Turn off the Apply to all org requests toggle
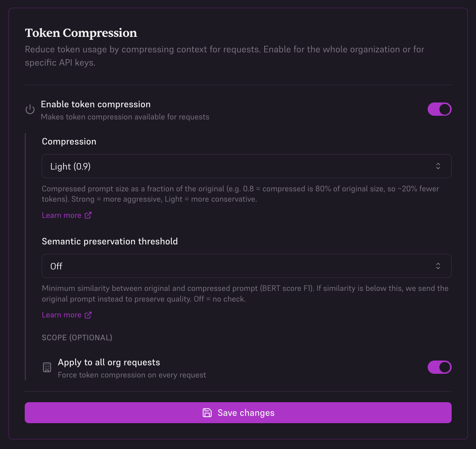The width and height of the screenshot is (476, 449). pos(439,367)
